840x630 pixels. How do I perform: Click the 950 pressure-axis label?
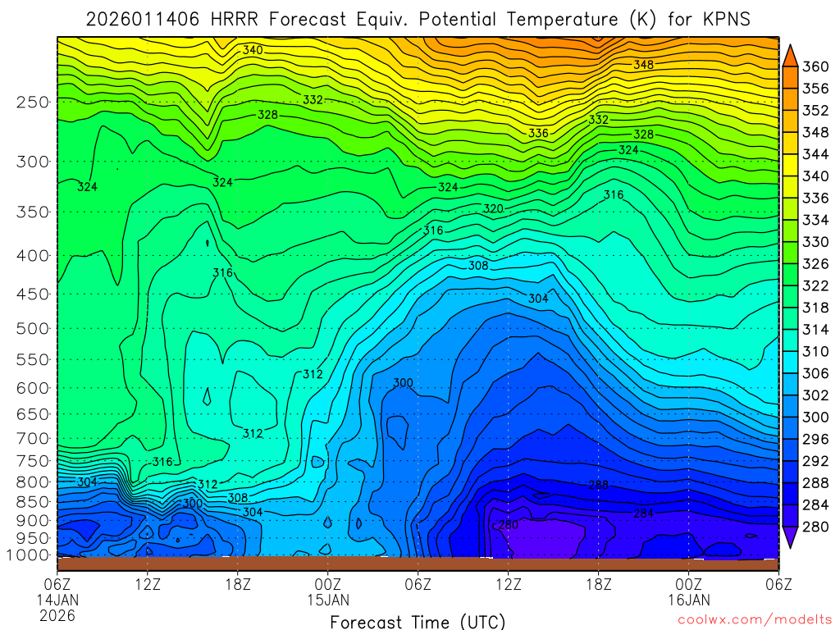(x=33, y=538)
